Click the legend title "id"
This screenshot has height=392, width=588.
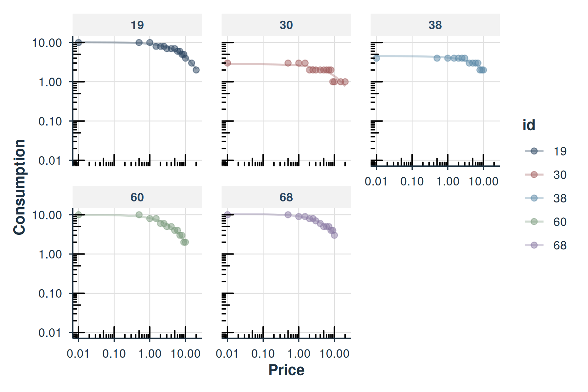(529, 125)
